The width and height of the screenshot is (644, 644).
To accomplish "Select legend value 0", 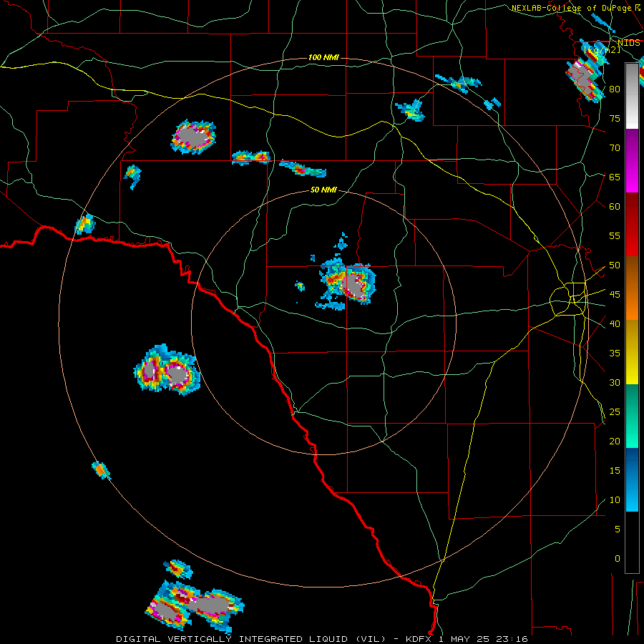I will [617, 559].
